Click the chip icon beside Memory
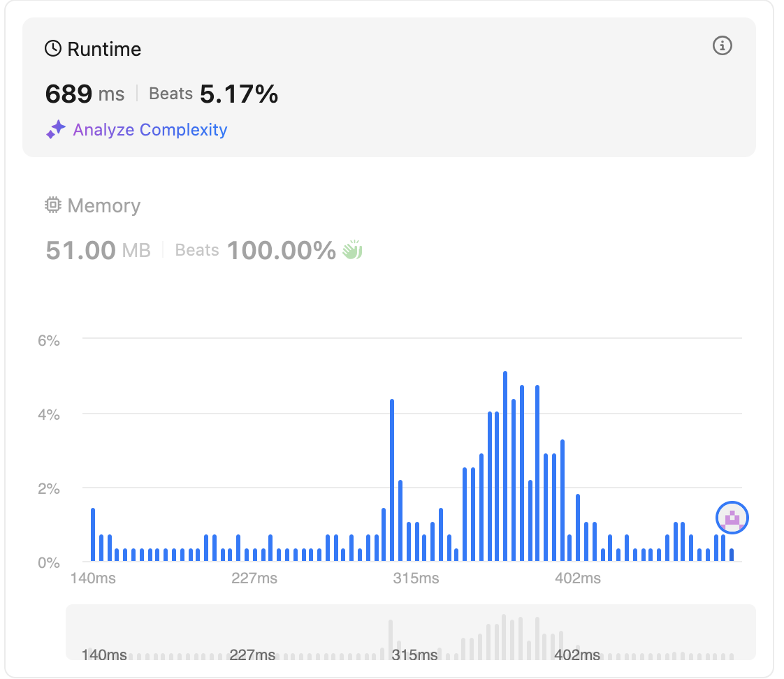Screen dimensions: 784x679 point(53,205)
